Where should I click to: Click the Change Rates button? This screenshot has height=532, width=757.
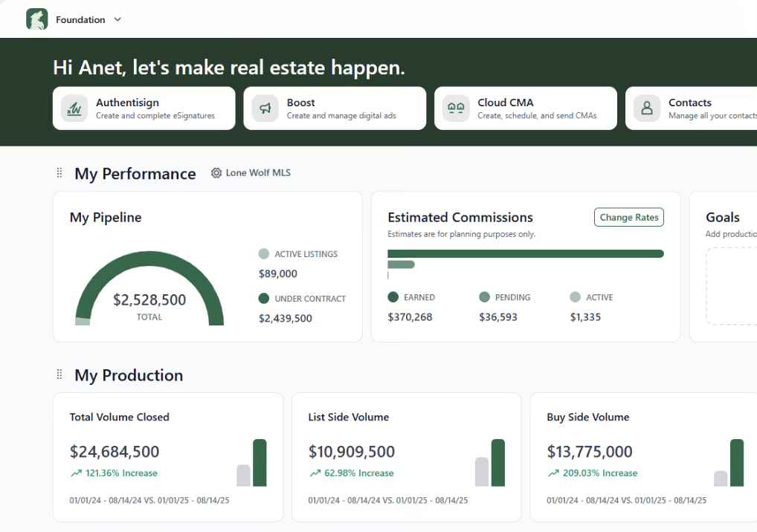point(628,217)
